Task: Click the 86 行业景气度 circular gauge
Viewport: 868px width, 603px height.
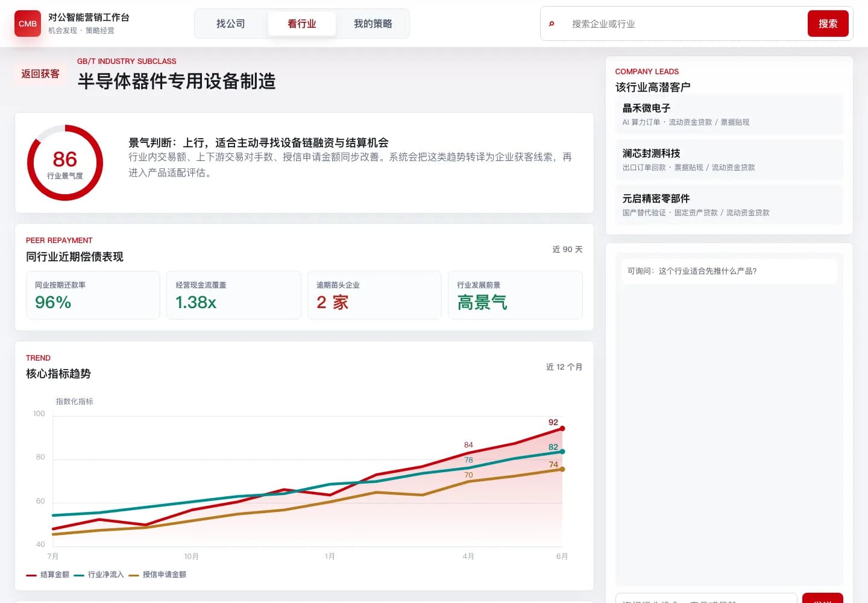Action: [65, 163]
